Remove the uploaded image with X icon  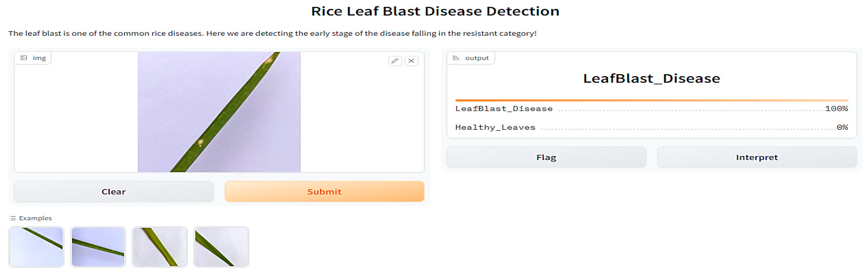(411, 61)
